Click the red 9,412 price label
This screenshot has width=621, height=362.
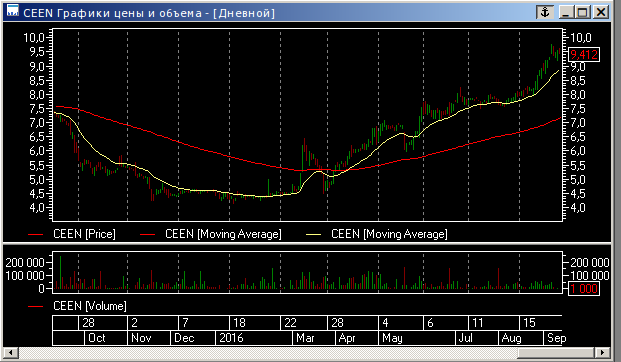click(584, 54)
